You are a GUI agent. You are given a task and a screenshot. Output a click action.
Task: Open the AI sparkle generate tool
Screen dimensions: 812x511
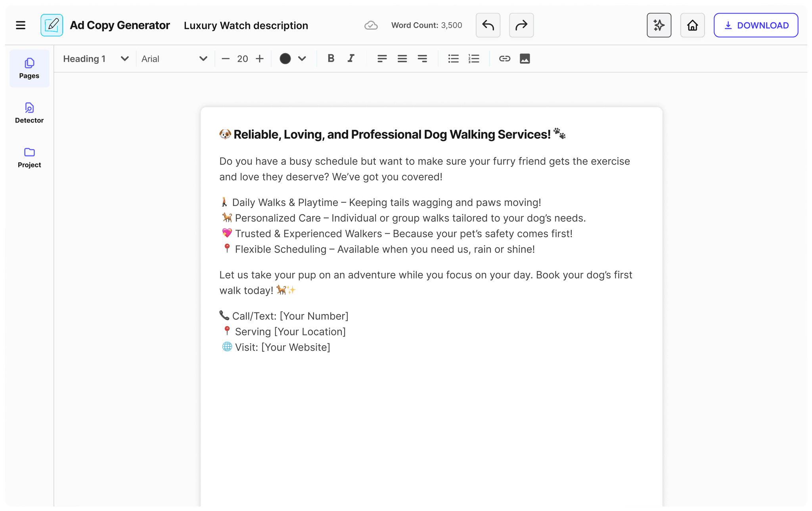pyautogui.click(x=659, y=25)
